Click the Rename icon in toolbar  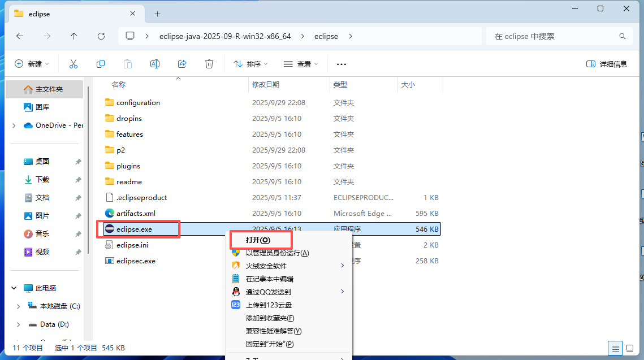(154, 64)
